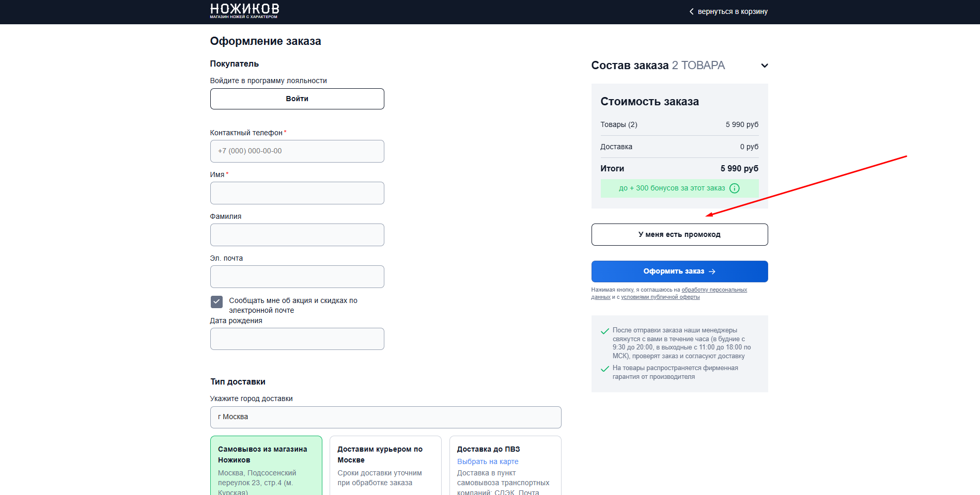
Task: Open обработку персональных данных link
Action: 714,290
